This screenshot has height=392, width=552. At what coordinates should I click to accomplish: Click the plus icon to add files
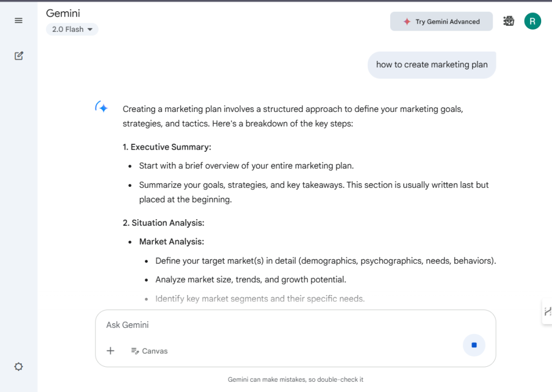pyautogui.click(x=111, y=351)
